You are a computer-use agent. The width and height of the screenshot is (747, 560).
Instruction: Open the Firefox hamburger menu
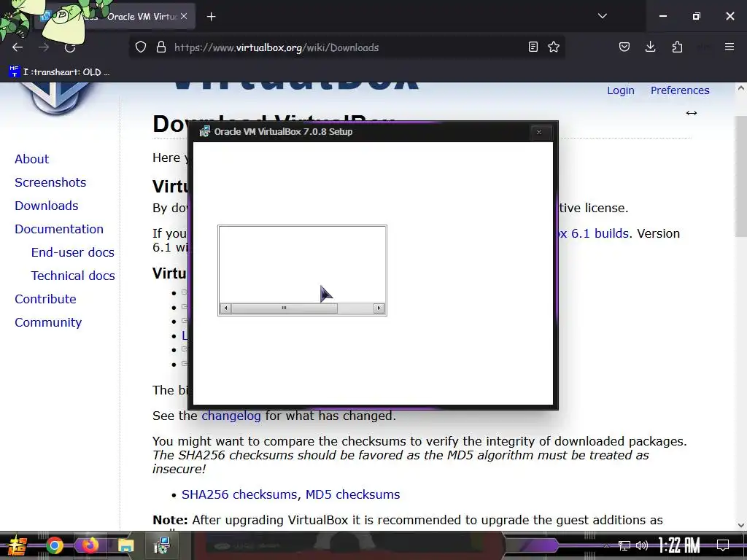click(729, 47)
